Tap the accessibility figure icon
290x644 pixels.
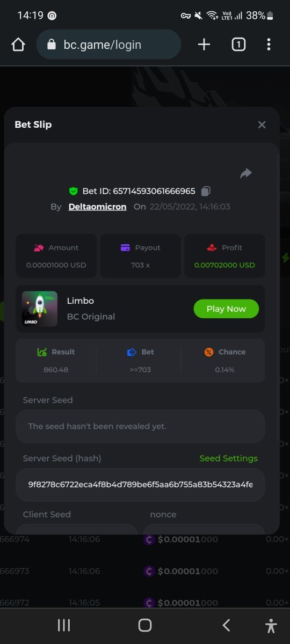pos(271,625)
